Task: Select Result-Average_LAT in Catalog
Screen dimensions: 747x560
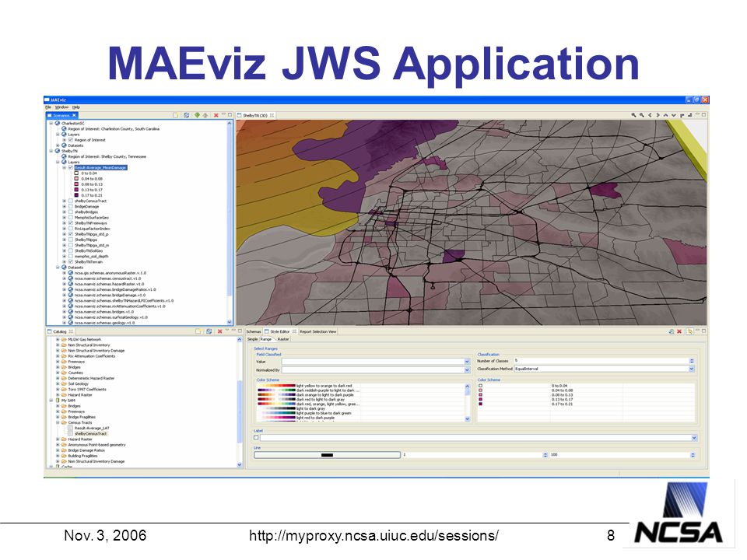Action: pyautogui.click(x=92, y=428)
